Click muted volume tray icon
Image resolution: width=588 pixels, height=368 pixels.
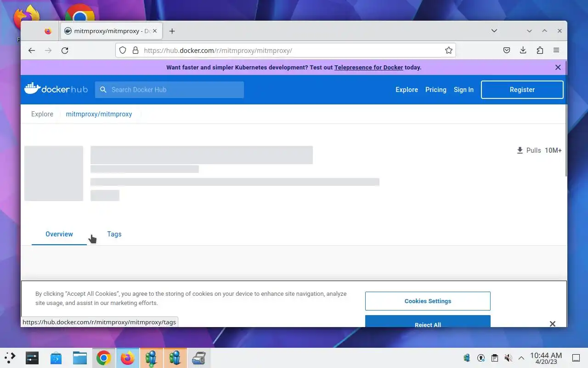coord(508,357)
